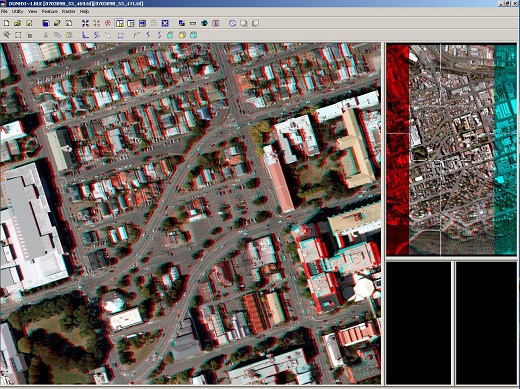Click the lower left black view pane
The height and width of the screenshot is (389, 520).
click(x=419, y=323)
